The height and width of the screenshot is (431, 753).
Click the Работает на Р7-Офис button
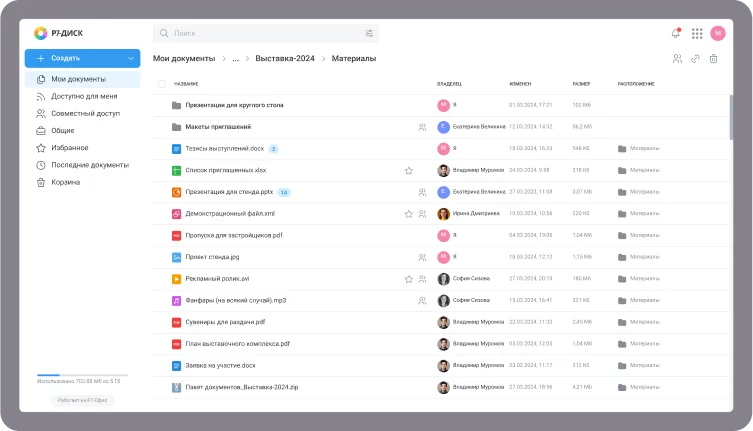click(82, 400)
